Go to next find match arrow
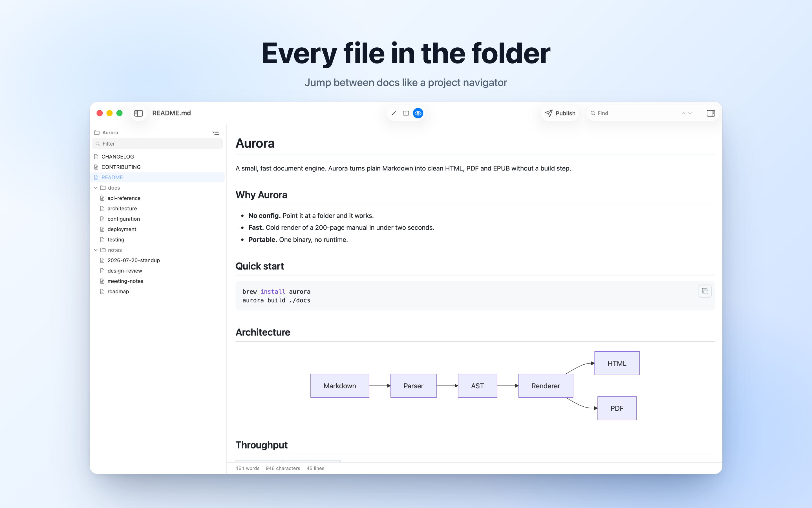Screen dimensions: 812x508 [x=690, y=113]
